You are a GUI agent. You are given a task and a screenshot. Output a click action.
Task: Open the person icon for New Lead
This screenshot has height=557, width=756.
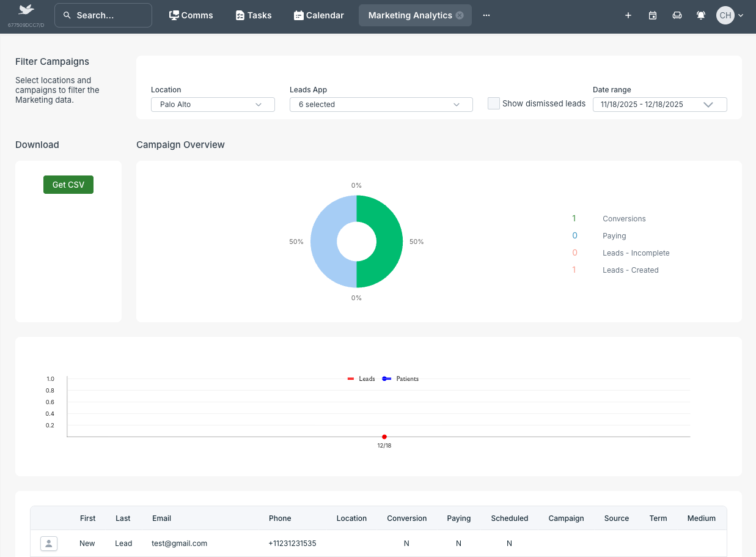(49, 544)
